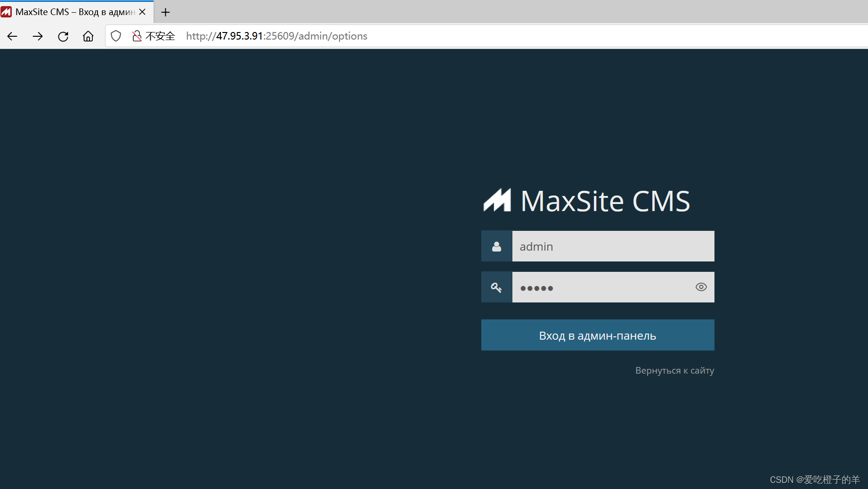The image size is (868, 489).
Task: Close the MaxSite CMS browser tab
Action: (x=142, y=12)
